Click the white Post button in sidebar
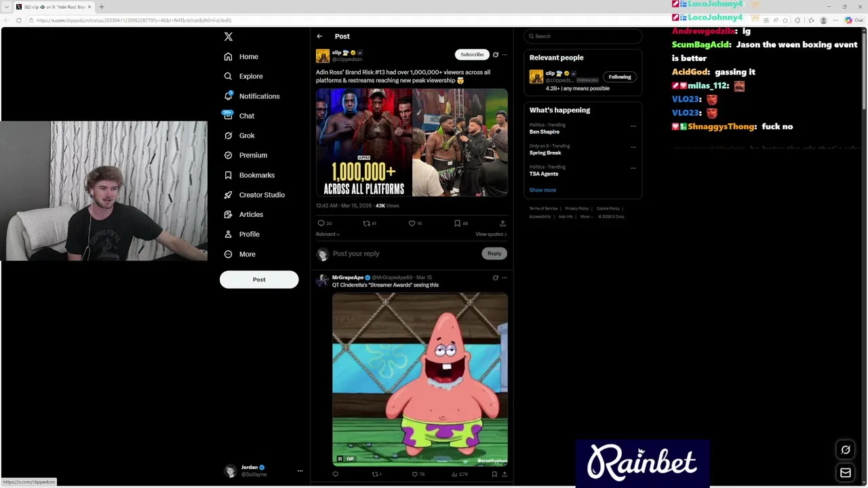Image resolution: width=868 pixels, height=488 pixels. pos(259,279)
